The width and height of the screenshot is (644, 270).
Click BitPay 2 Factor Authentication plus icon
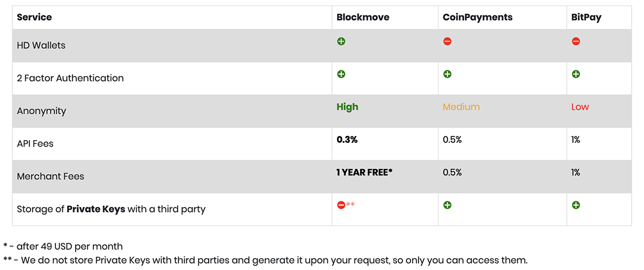(576, 74)
